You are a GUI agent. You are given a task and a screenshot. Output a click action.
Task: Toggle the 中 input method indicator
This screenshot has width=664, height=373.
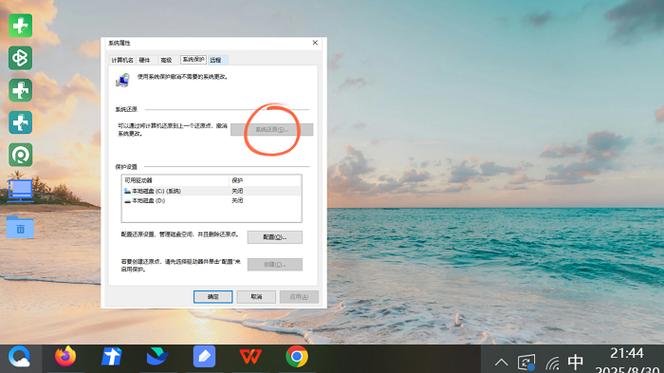point(575,362)
